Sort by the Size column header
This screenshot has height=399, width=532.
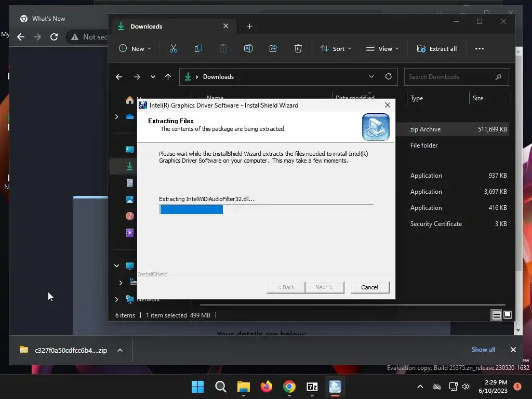(490, 98)
